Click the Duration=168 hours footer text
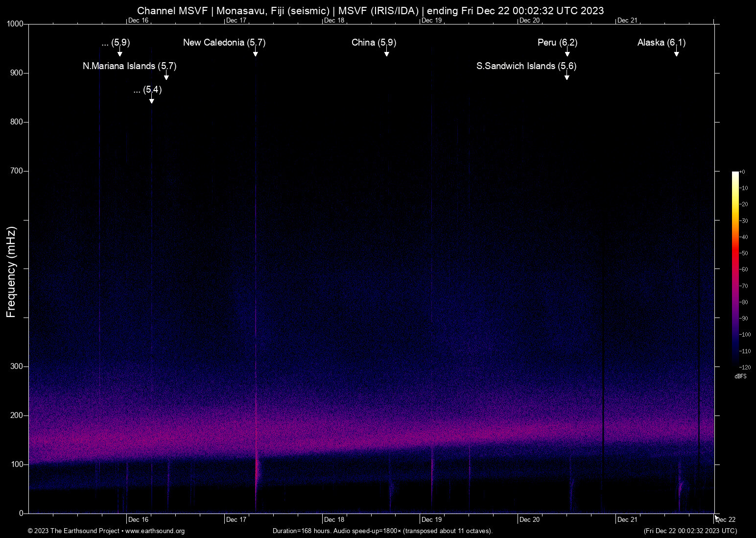This screenshot has width=756, height=538. pos(382,531)
